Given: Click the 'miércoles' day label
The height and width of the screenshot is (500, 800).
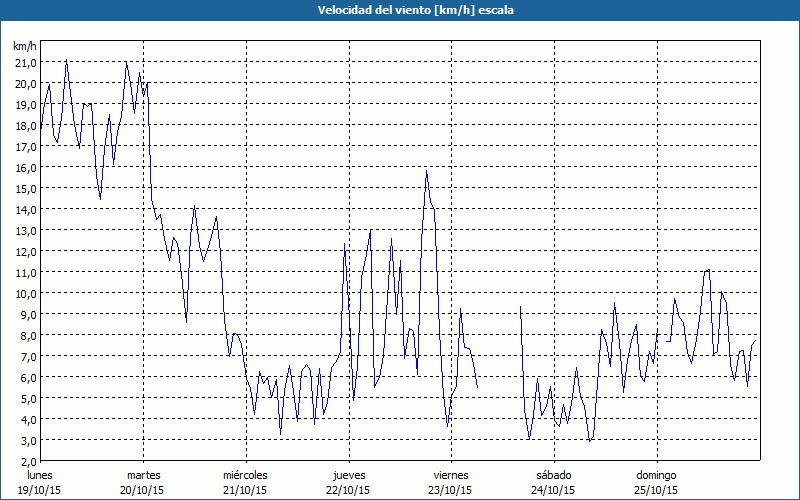Looking at the screenshot, I should (245, 474).
